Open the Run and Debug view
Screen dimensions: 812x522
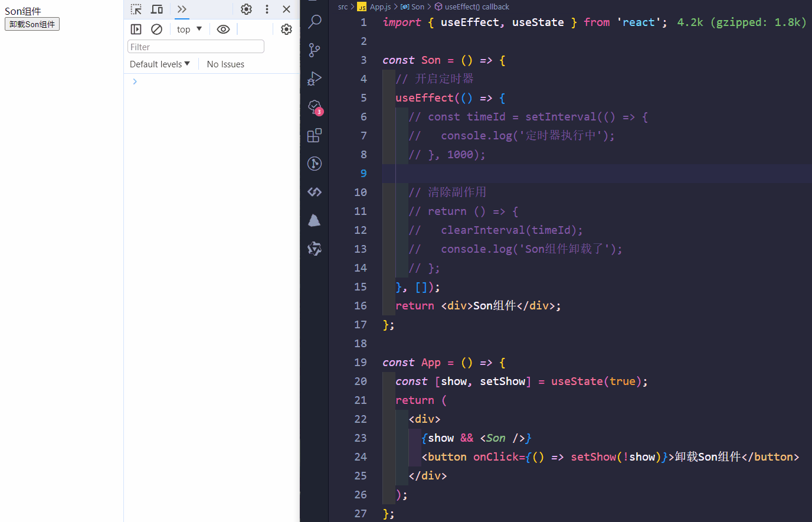click(315, 79)
